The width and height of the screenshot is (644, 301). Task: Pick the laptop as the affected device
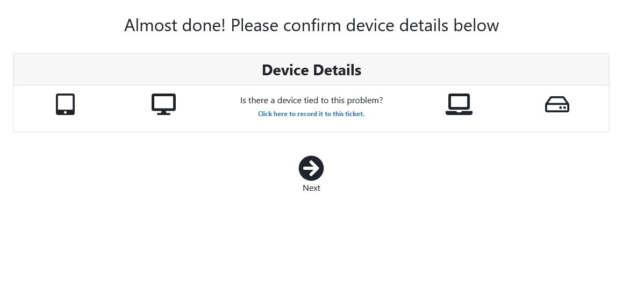coord(459,104)
